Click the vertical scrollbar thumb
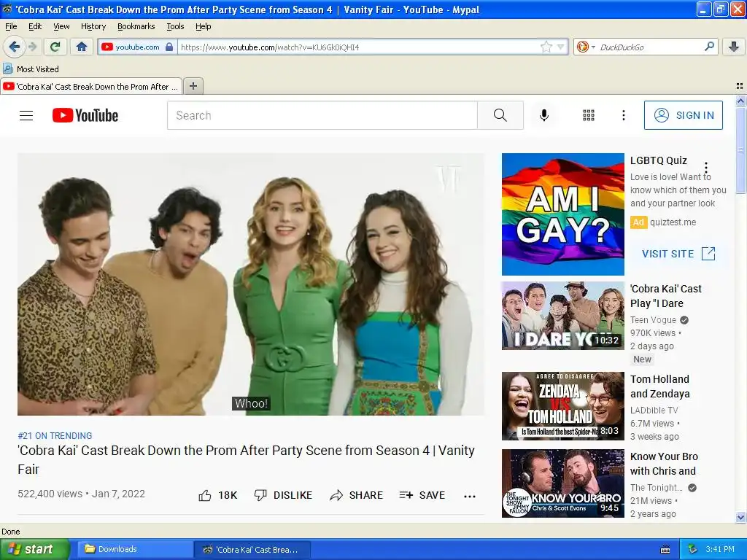This screenshot has height=560, width=747. click(x=740, y=150)
